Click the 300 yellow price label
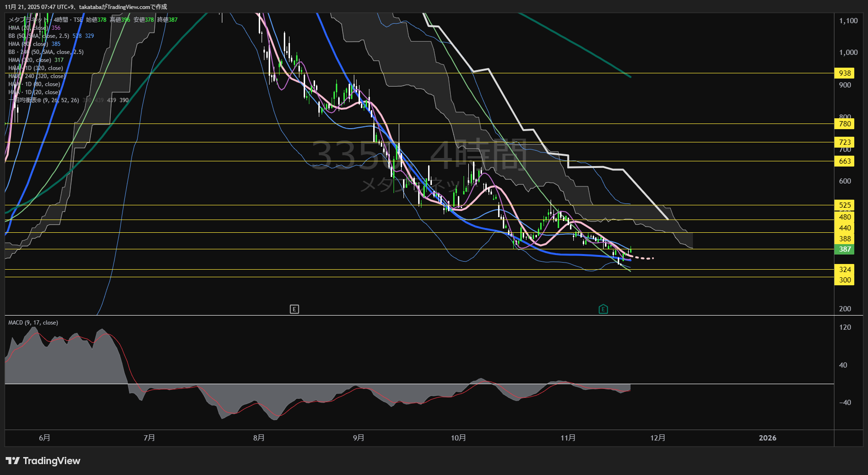 click(844, 280)
